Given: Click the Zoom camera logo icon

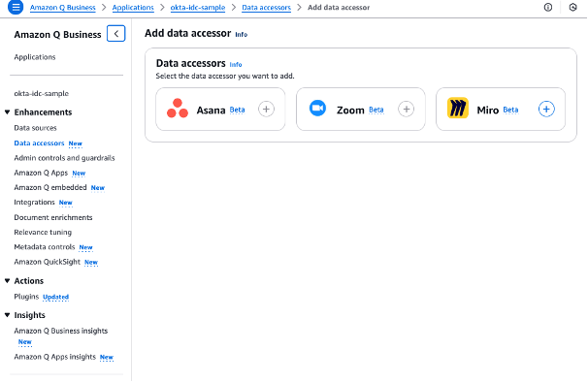Looking at the screenshot, I should tap(317, 108).
